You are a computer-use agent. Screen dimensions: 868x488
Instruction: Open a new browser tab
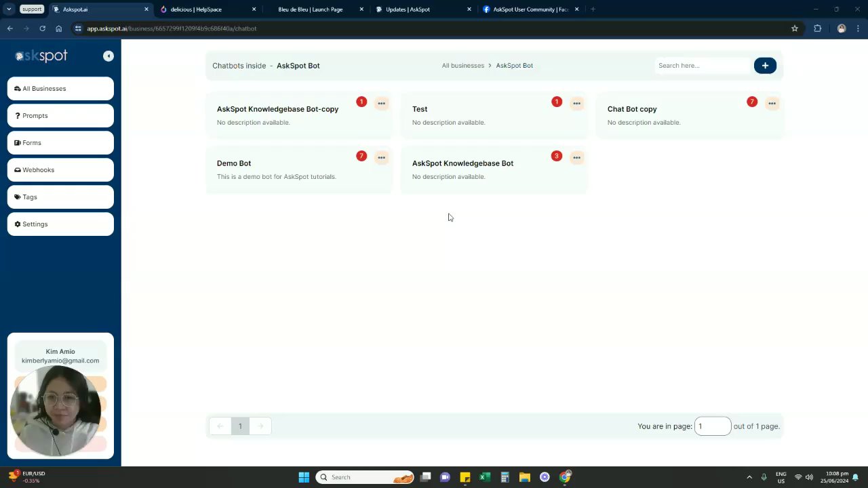tap(593, 9)
